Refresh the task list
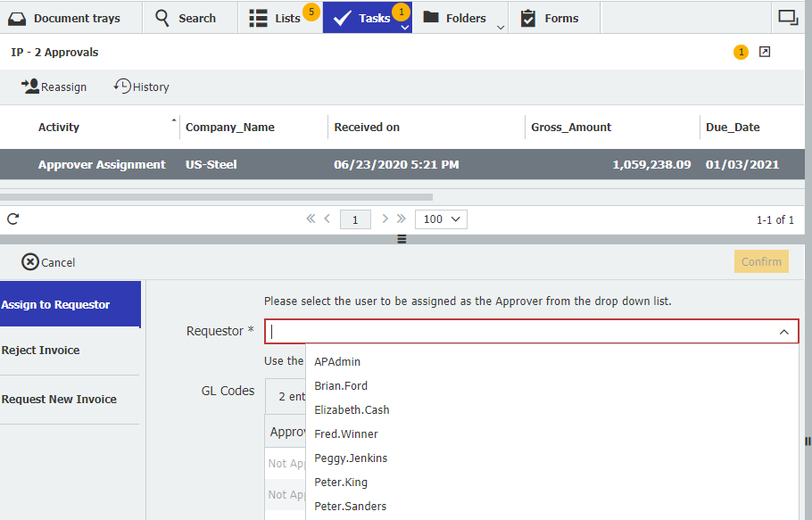812x520 pixels. pos(13,219)
